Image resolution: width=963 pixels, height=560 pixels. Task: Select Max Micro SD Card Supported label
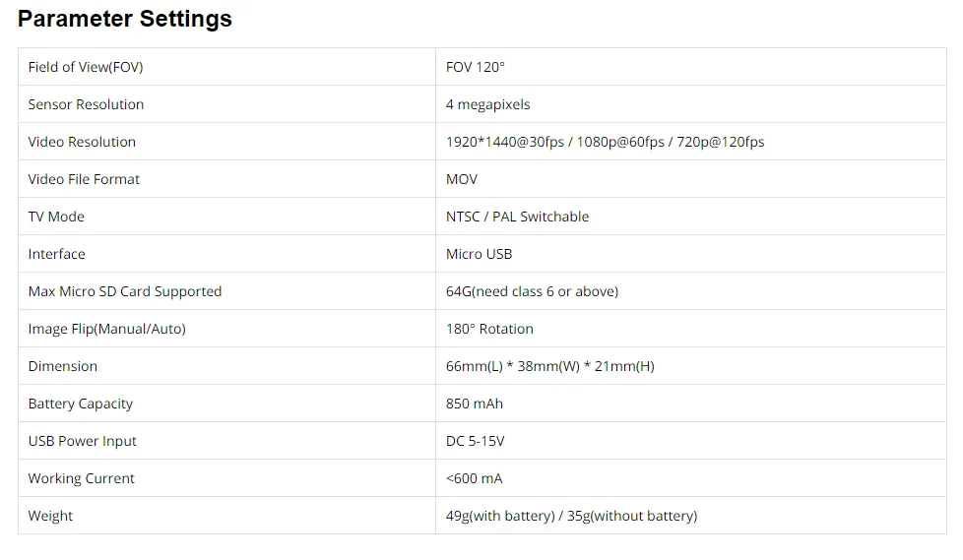(x=125, y=291)
